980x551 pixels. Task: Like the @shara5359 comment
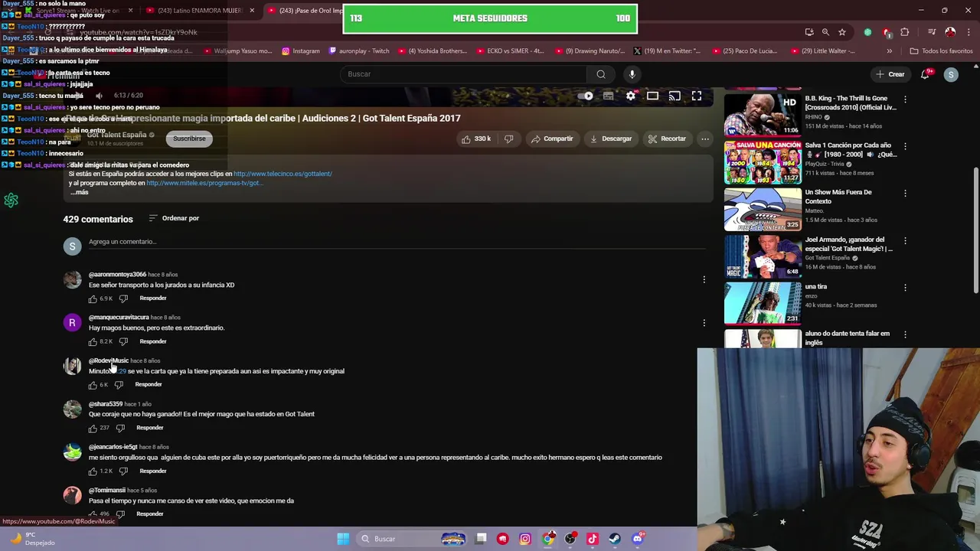93,428
